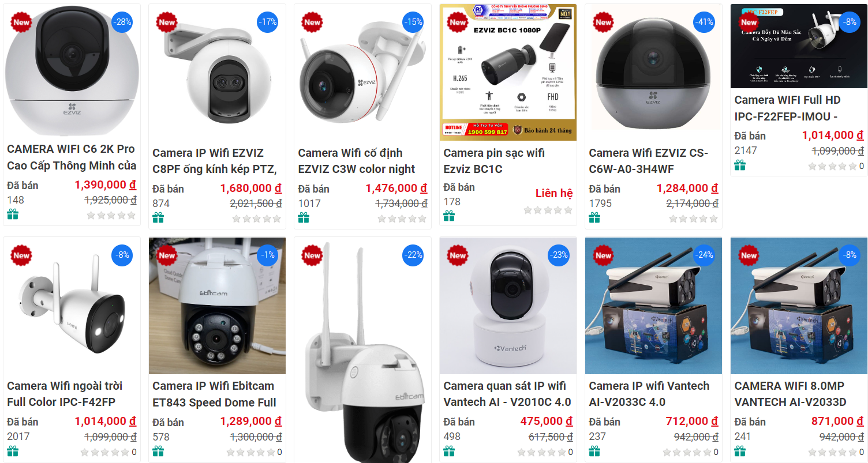Image resolution: width=868 pixels, height=463 pixels.
Task: Click gift icon under Ezviz BC1C product
Action: coord(449,216)
